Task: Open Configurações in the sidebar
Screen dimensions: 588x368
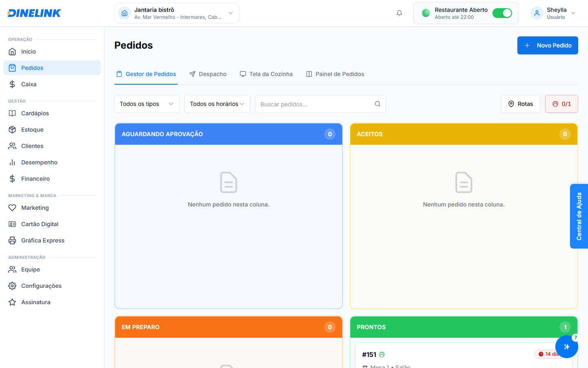Action: pyautogui.click(x=52, y=286)
